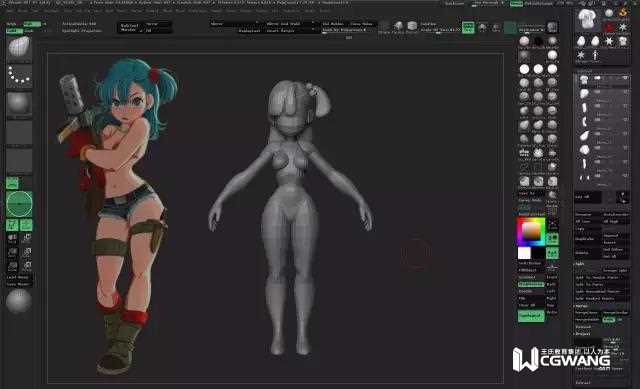Click Split Unmasked Points
Screen dimensions: 640x389
coord(602,292)
